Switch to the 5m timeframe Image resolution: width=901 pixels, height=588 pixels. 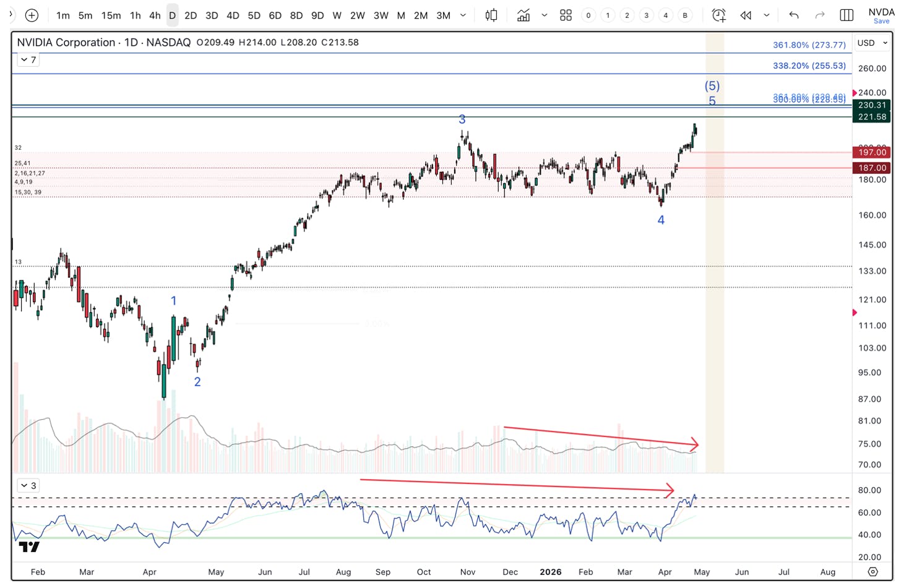point(85,15)
